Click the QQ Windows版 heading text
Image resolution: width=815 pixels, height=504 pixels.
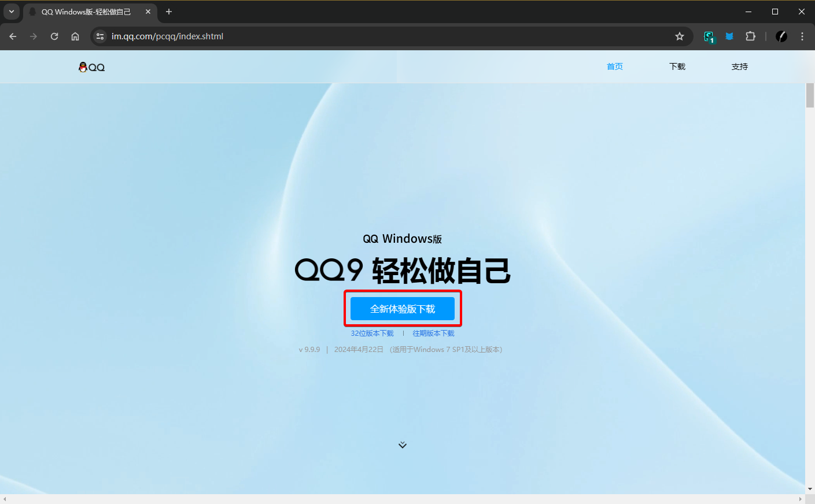tap(403, 239)
